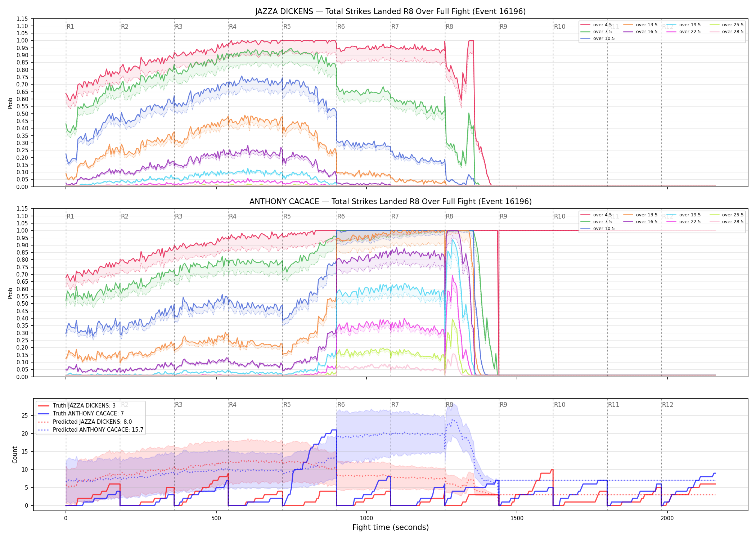This screenshot has height=540, width=756.
Task: Click the R12 label in the bottom chart
Action: click(667, 405)
